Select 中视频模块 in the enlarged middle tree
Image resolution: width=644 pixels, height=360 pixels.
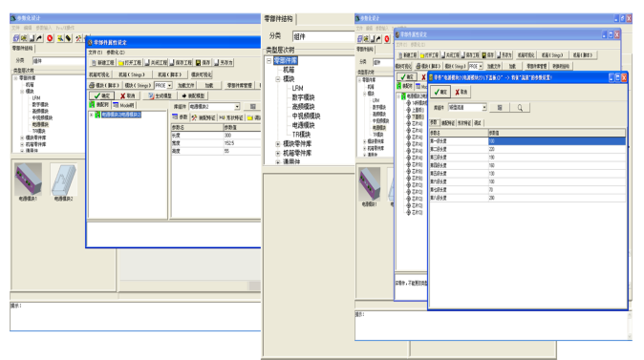[306, 116]
